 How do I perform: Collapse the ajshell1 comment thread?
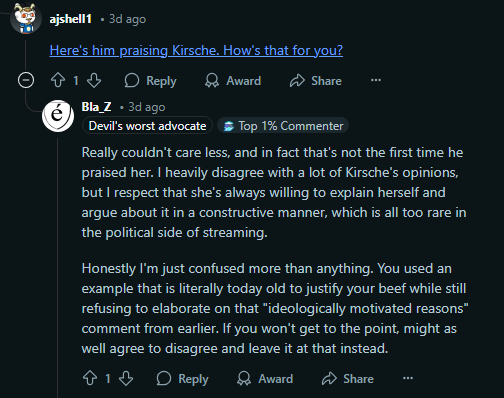pos(26,80)
